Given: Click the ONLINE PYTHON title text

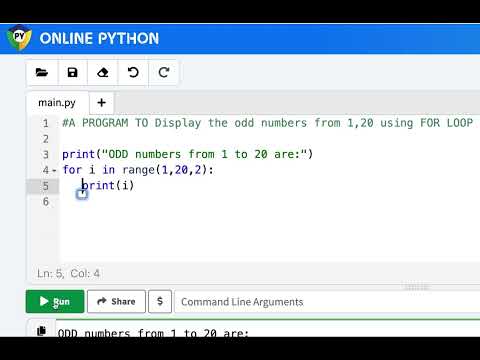Looking at the screenshot, I should coord(99,38).
